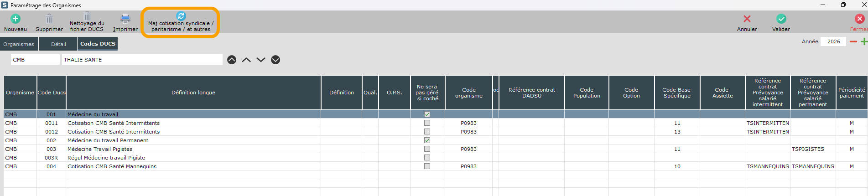The image size is (868, 196).
Task: Jump to first record with filled up arrow
Action: click(x=232, y=60)
